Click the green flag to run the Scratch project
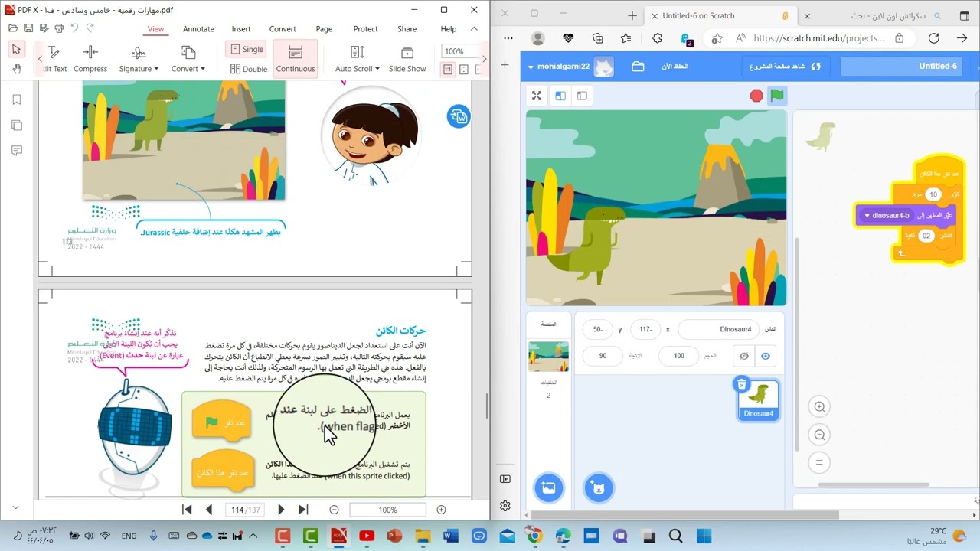 point(777,96)
